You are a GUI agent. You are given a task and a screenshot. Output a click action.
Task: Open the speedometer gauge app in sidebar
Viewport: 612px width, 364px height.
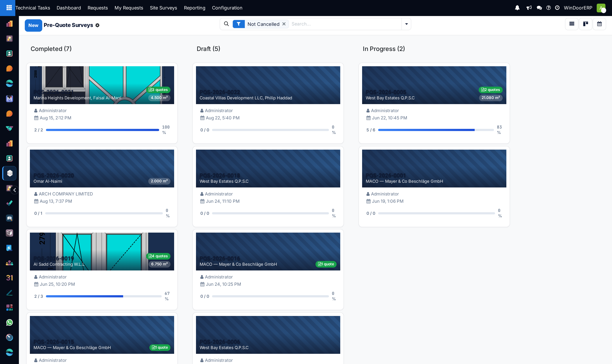click(x=9, y=337)
